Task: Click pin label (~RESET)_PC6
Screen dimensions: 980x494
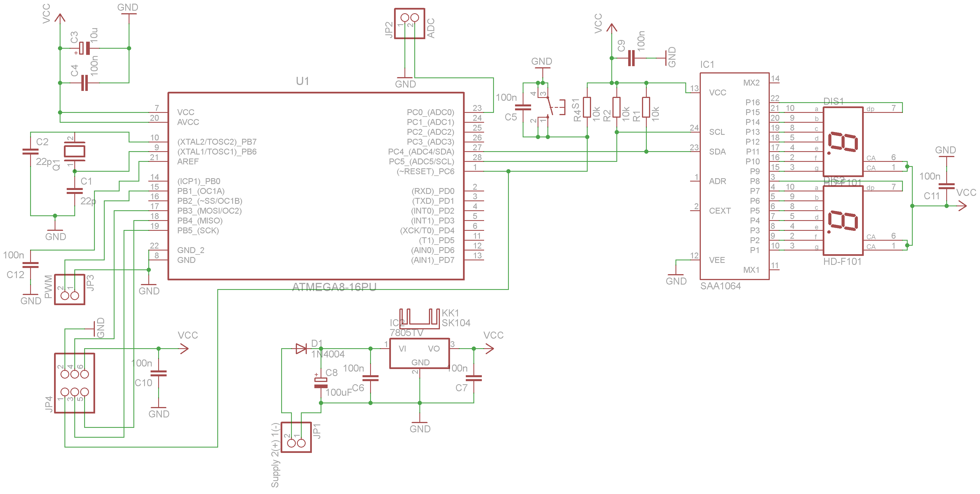Action: (x=425, y=171)
